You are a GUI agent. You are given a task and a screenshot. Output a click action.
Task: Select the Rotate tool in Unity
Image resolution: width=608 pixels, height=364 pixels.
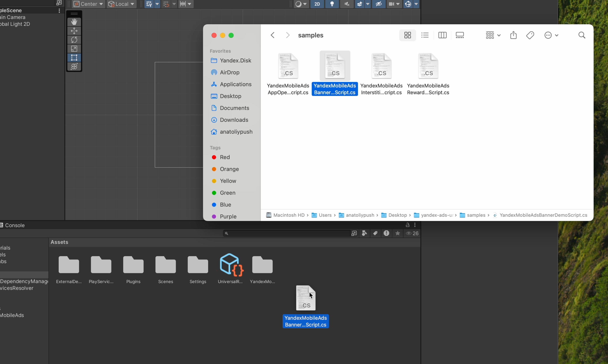(x=74, y=40)
